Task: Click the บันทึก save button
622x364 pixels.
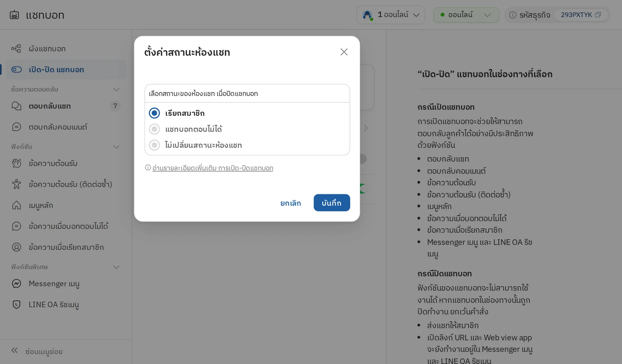Action: click(332, 203)
